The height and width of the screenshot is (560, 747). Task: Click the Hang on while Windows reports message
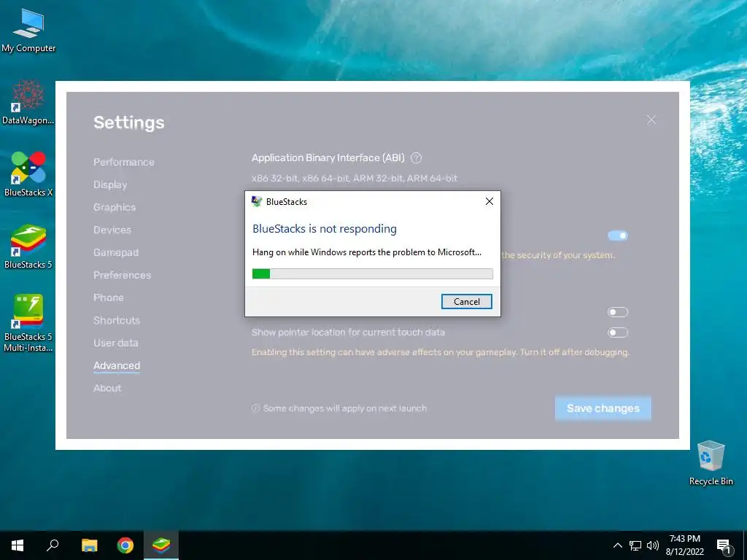coord(367,252)
